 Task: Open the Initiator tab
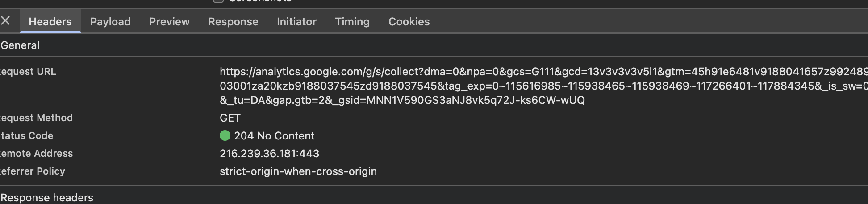296,22
